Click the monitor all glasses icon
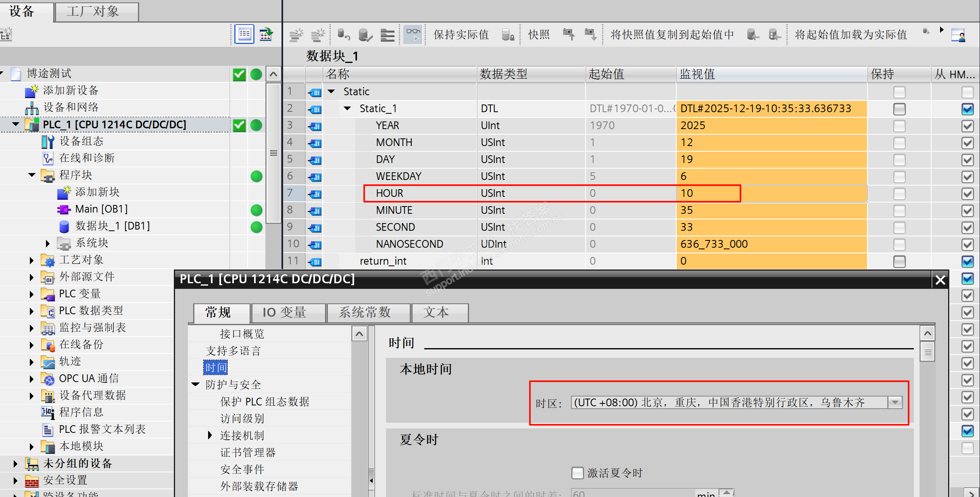The image size is (980, 497). tap(413, 34)
